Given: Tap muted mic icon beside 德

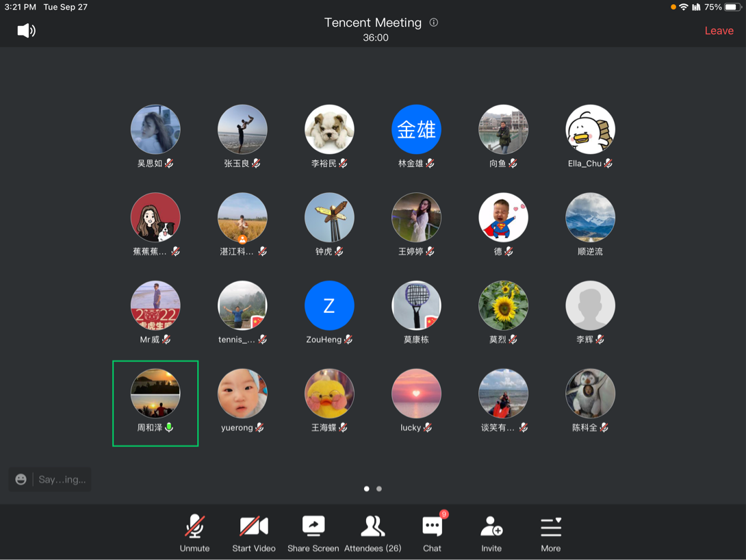Looking at the screenshot, I should [509, 251].
